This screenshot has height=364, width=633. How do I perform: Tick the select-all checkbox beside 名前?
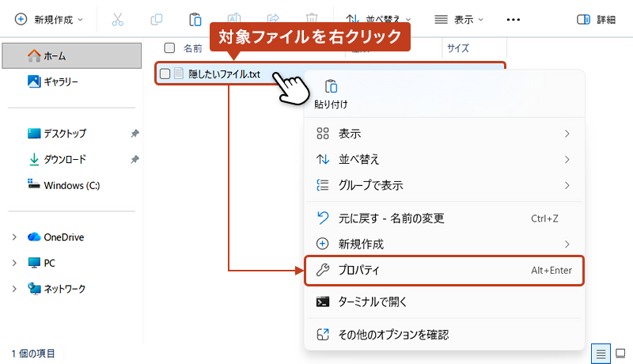[169, 48]
